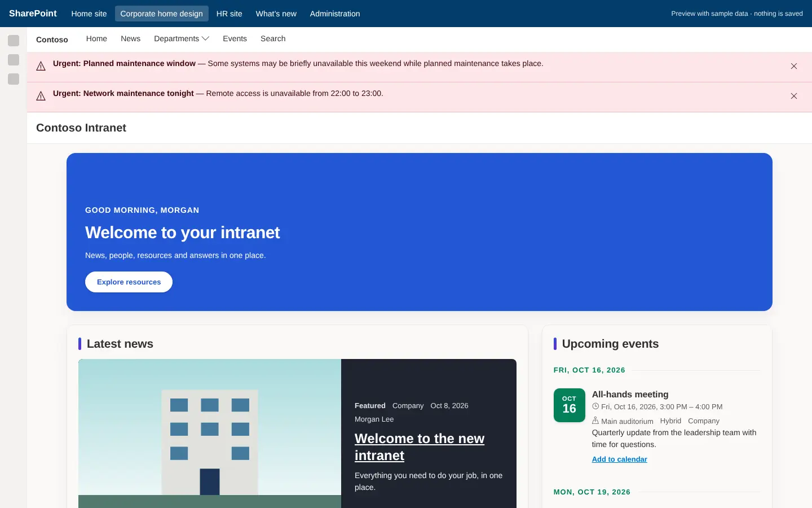Click the Explore resources button
The height and width of the screenshot is (508, 812).
pos(129,282)
